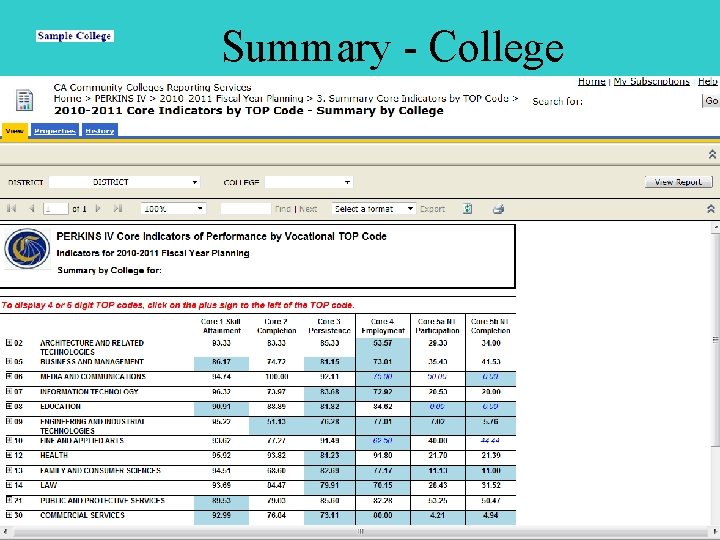Click the Find link in toolbar

click(283, 209)
